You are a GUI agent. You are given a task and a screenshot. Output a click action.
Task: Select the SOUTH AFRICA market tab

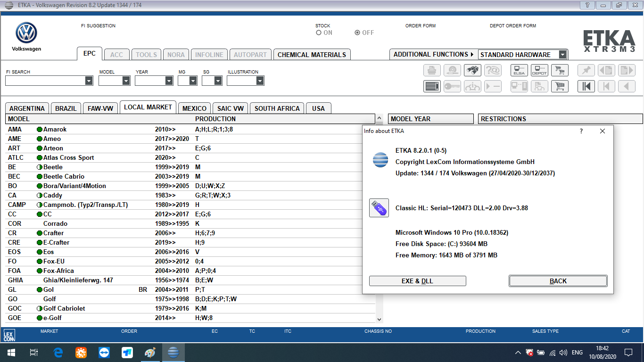[277, 108]
